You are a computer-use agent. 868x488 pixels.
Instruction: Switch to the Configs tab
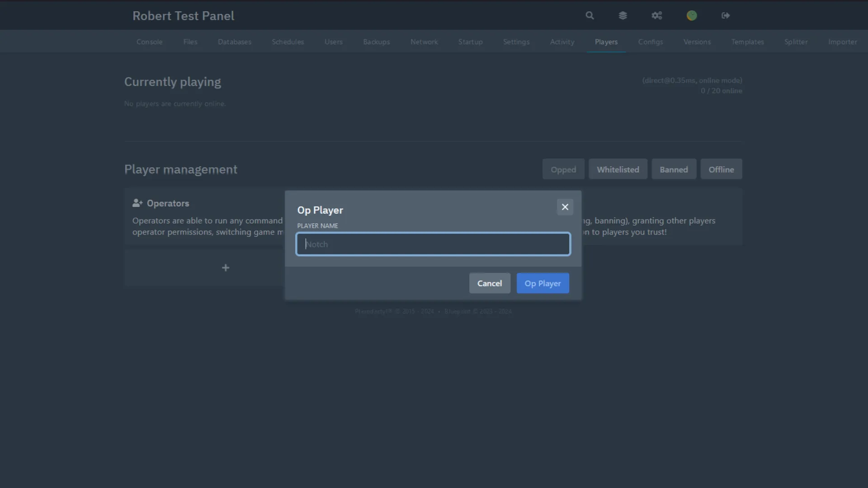tap(650, 42)
